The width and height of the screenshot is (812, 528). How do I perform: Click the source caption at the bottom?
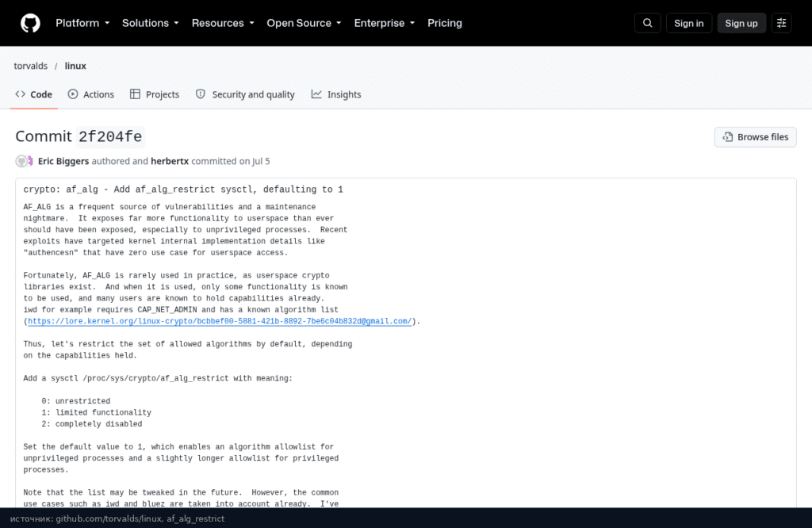(117, 518)
